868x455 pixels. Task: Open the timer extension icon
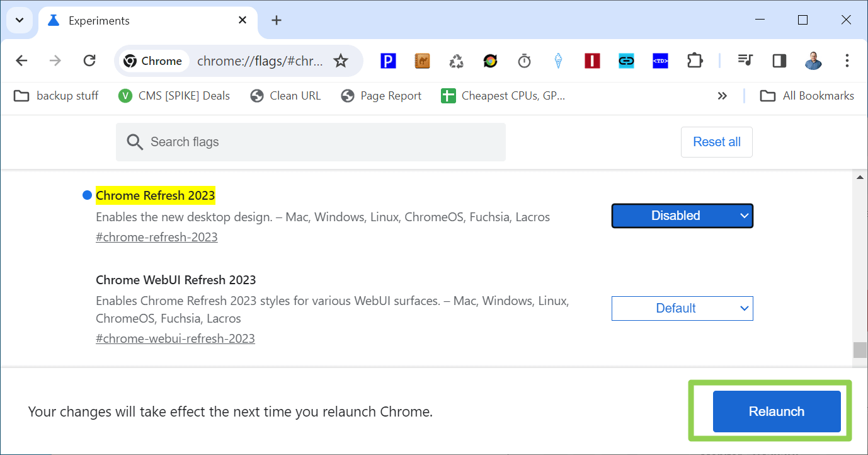pyautogui.click(x=524, y=61)
